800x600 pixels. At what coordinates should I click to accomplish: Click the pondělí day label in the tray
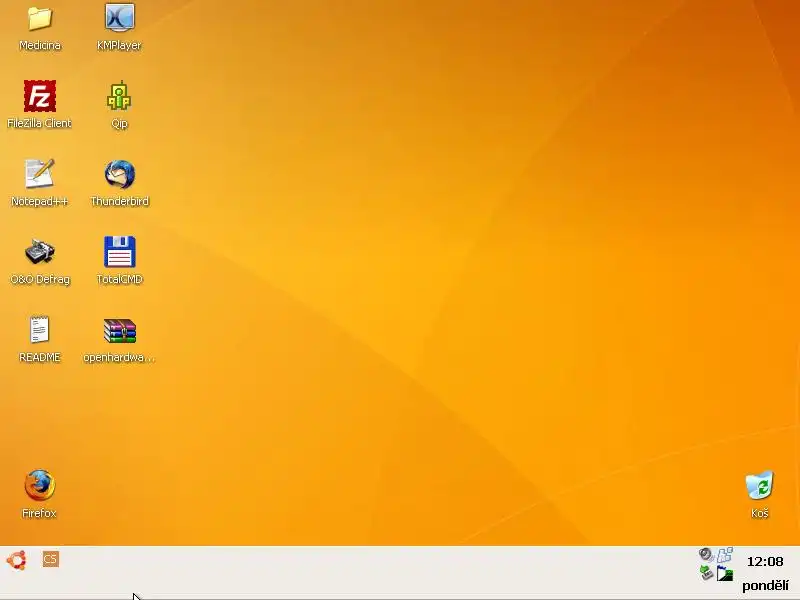(765, 586)
